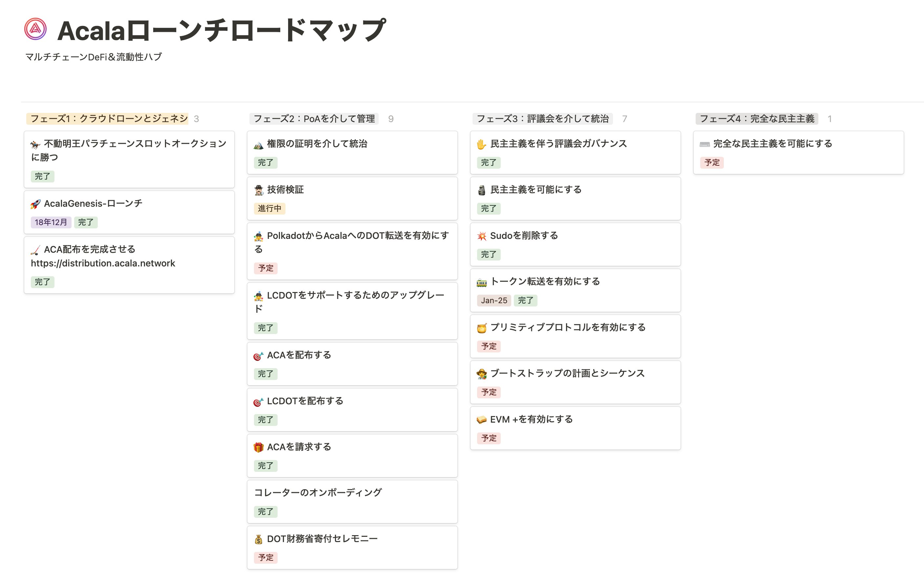Image resolution: width=924 pixels, height=588 pixels.
Task: Click the 予定 tag on EVM +を有効にする card
Action: click(x=489, y=438)
